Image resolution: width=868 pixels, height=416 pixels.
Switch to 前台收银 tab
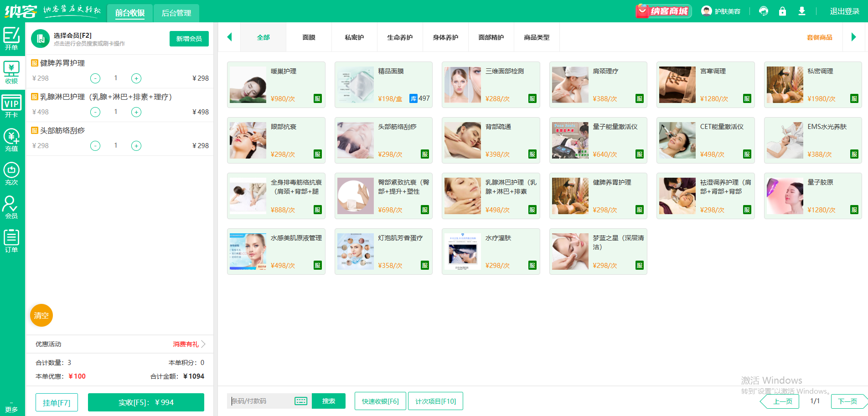coord(130,13)
